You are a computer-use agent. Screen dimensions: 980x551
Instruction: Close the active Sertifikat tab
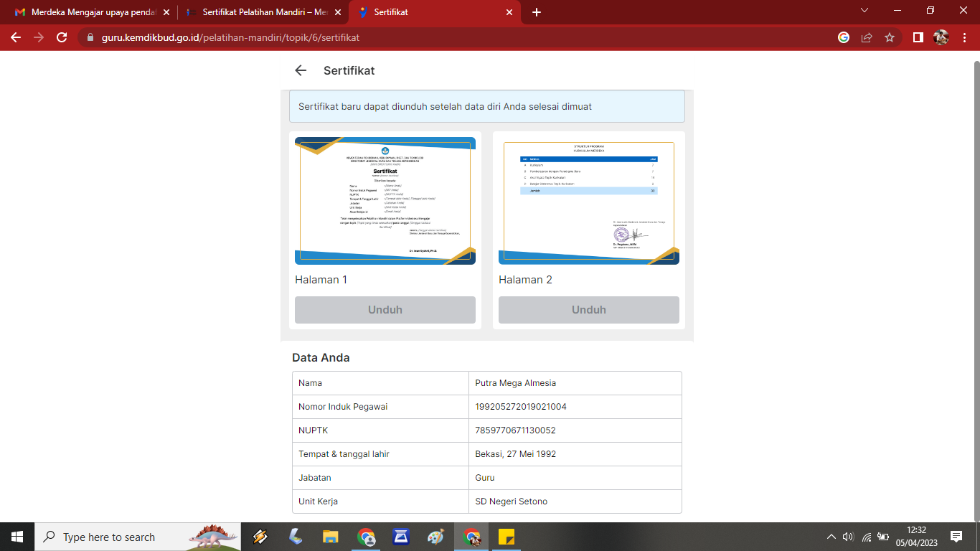[x=509, y=12]
